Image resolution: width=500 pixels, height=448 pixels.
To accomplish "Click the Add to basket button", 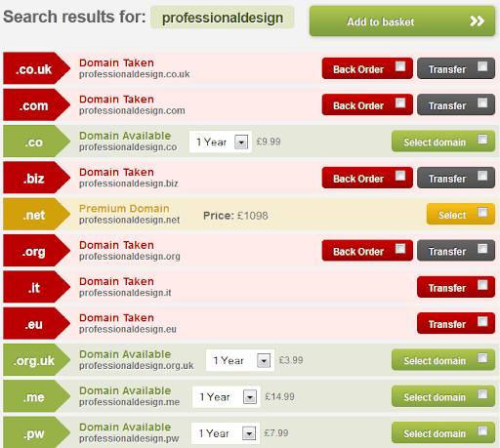I will coord(402,21).
